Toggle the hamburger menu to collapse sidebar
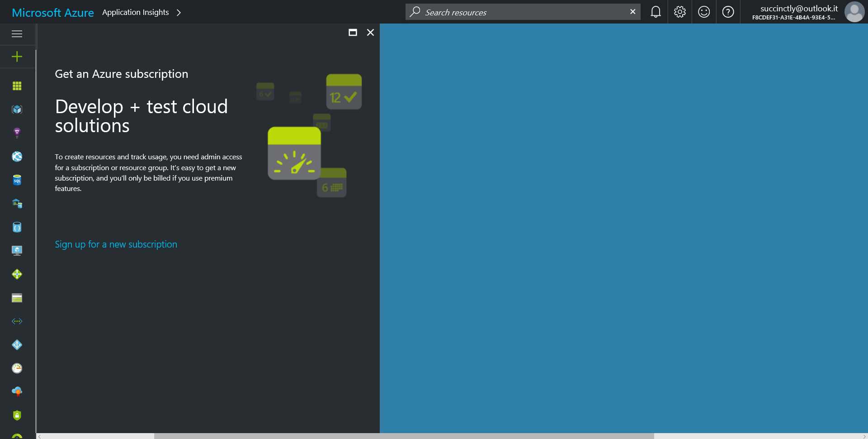The image size is (868, 439). click(x=17, y=34)
